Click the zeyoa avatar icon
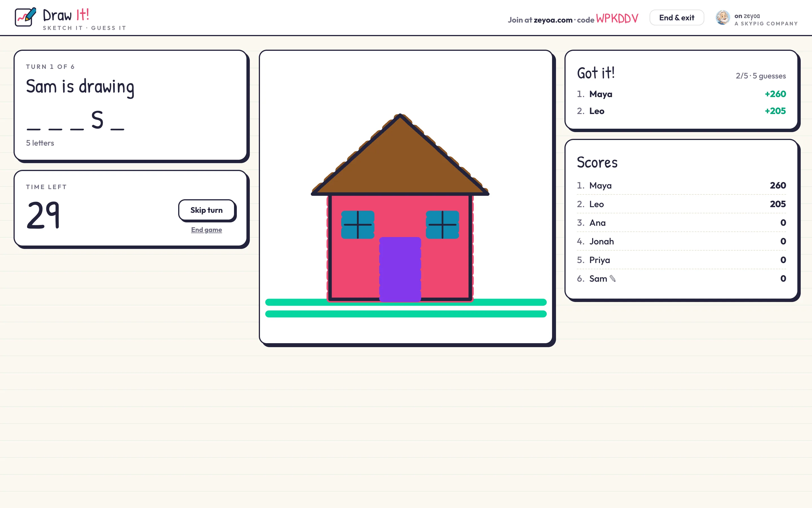The image size is (812, 508). (x=722, y=17)
